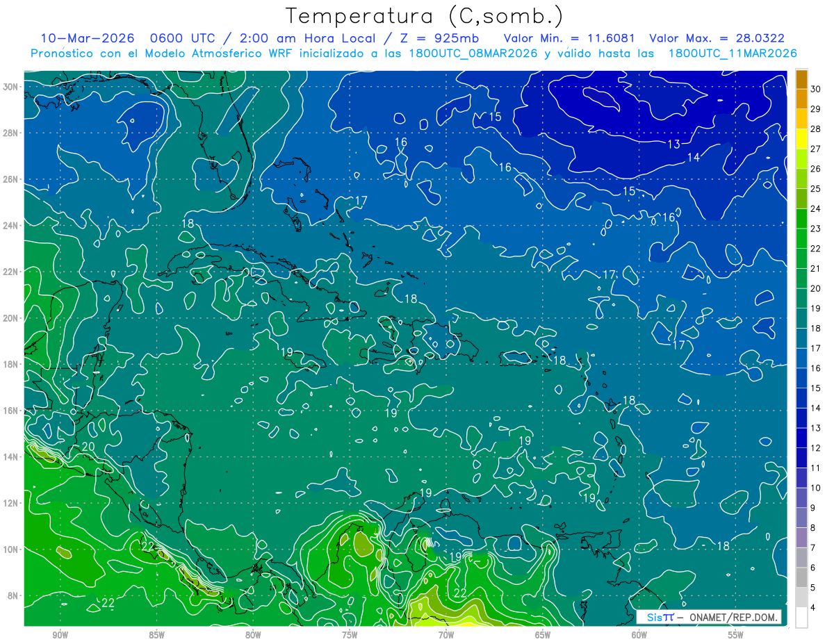
Task: Click the legend scale number 7
Action: point(815,548)
